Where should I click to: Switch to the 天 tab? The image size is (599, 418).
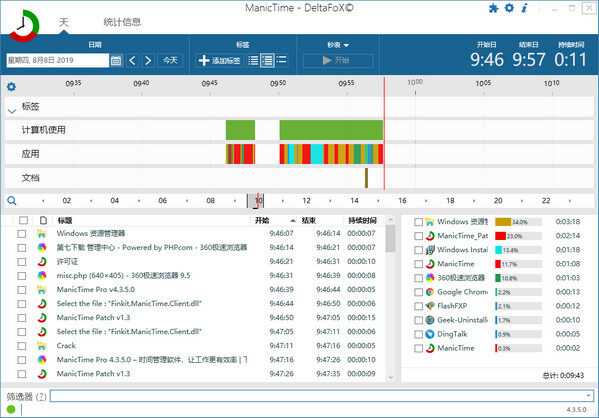[64, 22]
